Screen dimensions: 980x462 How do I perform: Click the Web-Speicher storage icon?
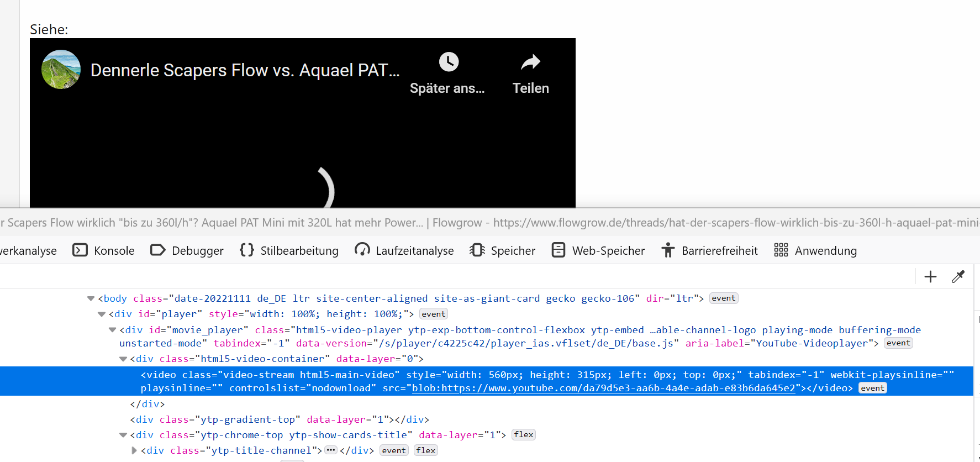[x=559, y=250]
